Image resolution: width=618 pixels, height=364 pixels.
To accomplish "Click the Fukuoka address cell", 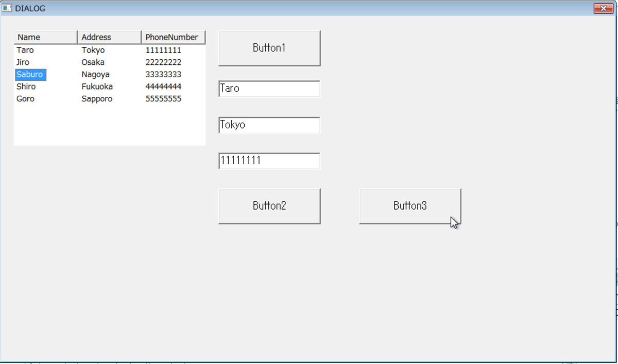I will click(97, 86).
